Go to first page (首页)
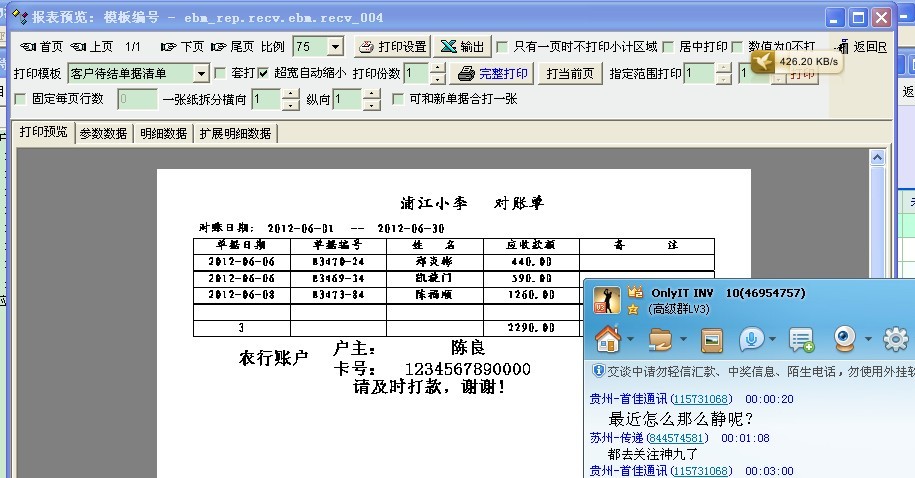The width and height of the screenshot is (915, 478). tap(41, 47)
